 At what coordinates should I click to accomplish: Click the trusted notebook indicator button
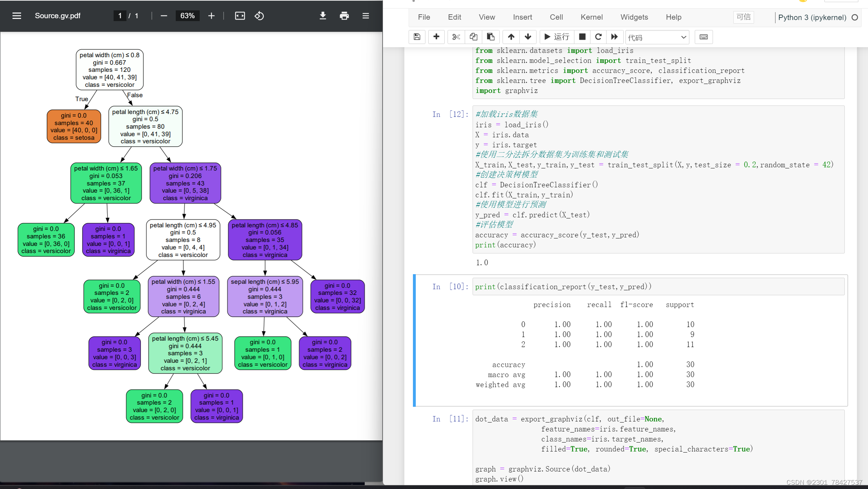pyautogui.click(x=743, y=17)
